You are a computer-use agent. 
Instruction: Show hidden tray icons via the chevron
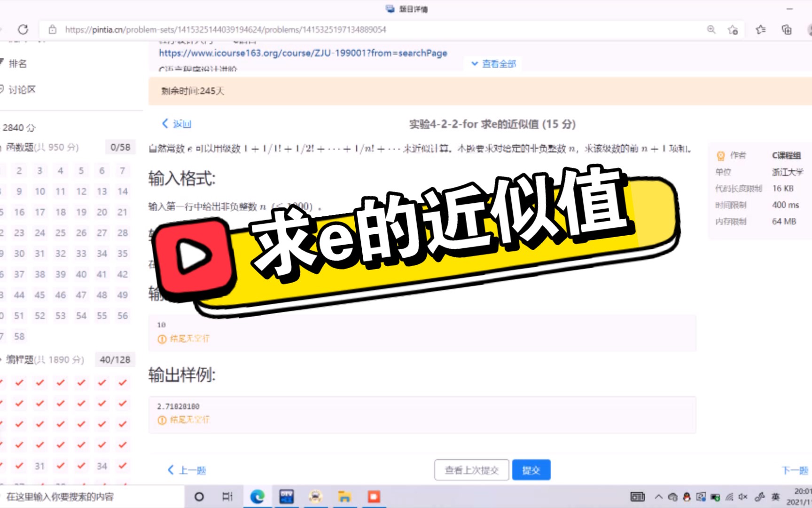click(659, 496)
